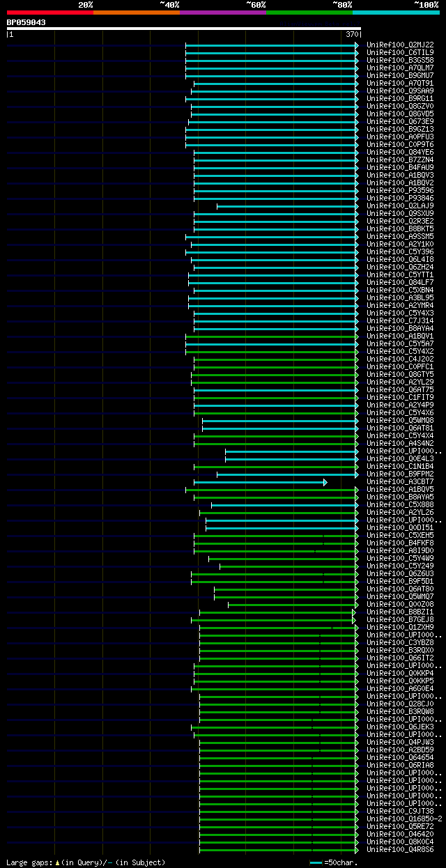This screenshot has height=868, width=446.
Task: Click the orange ~40% identity legend segment
Action: [x=137, y=13]
